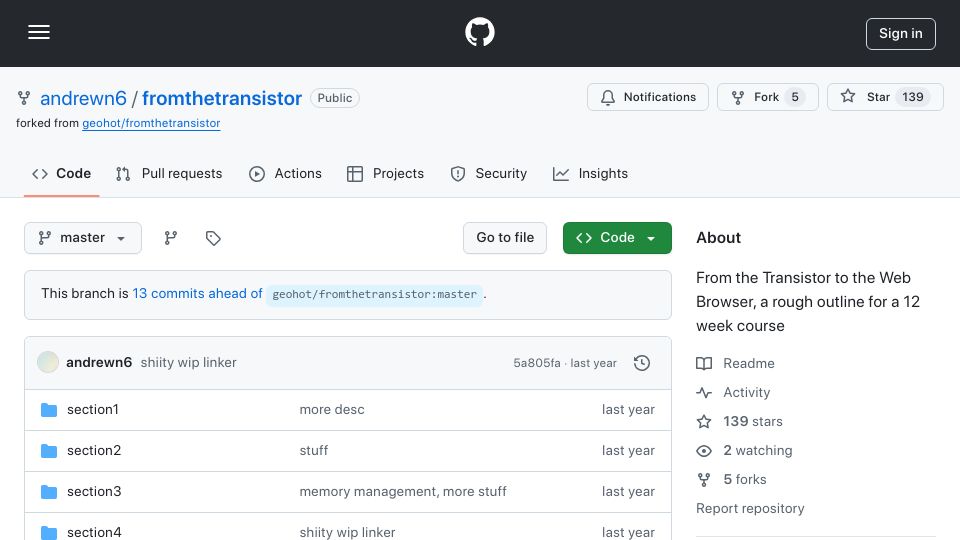Screen dimensions: 960x540
Task: Open the 'stuff' commit message
Action: click(313, 451)
